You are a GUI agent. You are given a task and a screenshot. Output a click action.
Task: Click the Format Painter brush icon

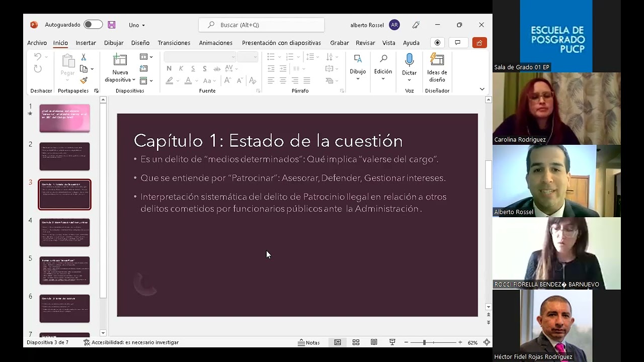point(84,80)
